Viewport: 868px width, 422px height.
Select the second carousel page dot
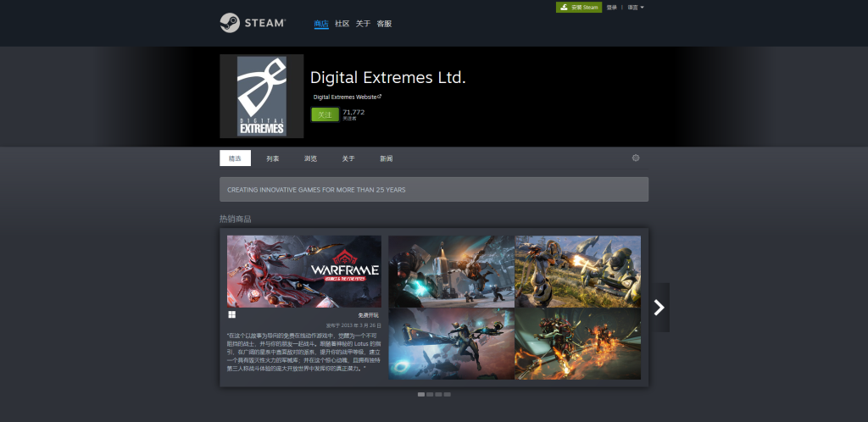pyautogui.click(x=430, y=394)
